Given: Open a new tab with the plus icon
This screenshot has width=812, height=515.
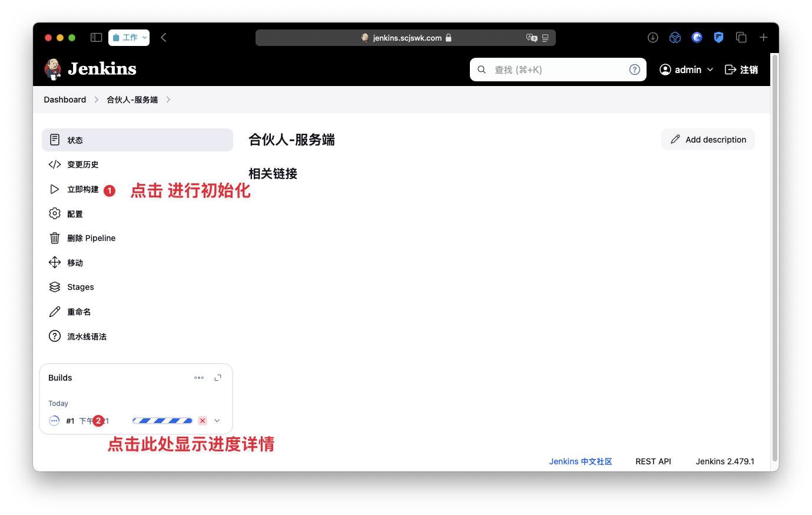Looking at the screenshot, I should (x=764, y=38).
